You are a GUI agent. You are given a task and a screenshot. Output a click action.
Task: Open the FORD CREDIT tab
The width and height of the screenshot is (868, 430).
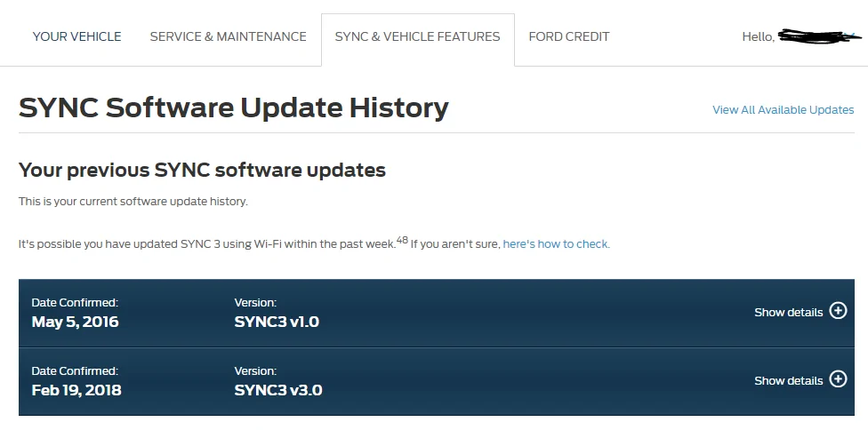pos(569,36)
